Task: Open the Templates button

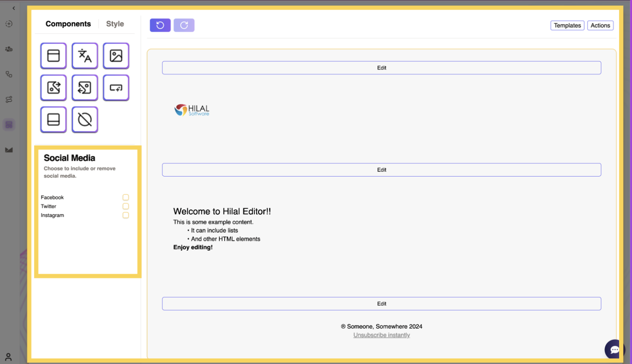Action: [567, 26]
